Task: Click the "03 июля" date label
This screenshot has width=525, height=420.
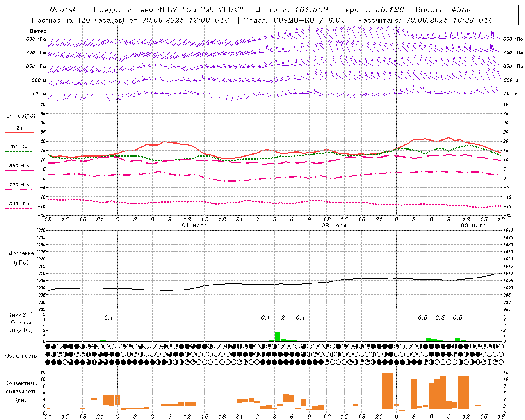Action: [473, 226]
